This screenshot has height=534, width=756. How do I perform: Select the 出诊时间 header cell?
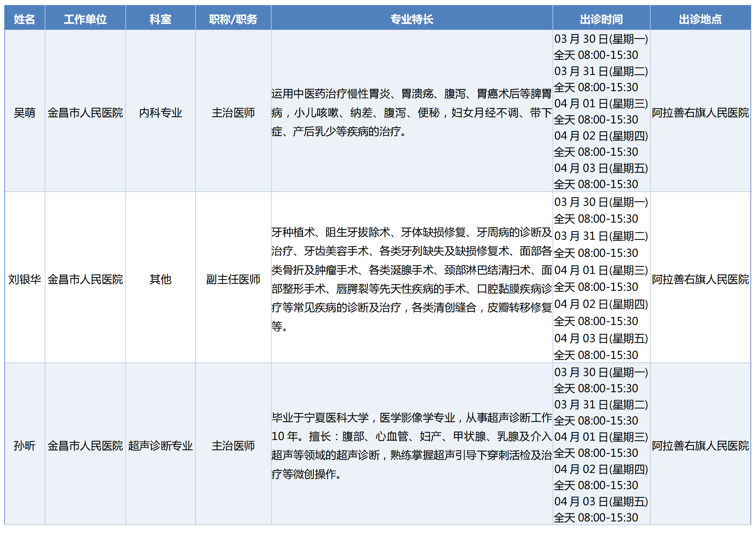601,19
